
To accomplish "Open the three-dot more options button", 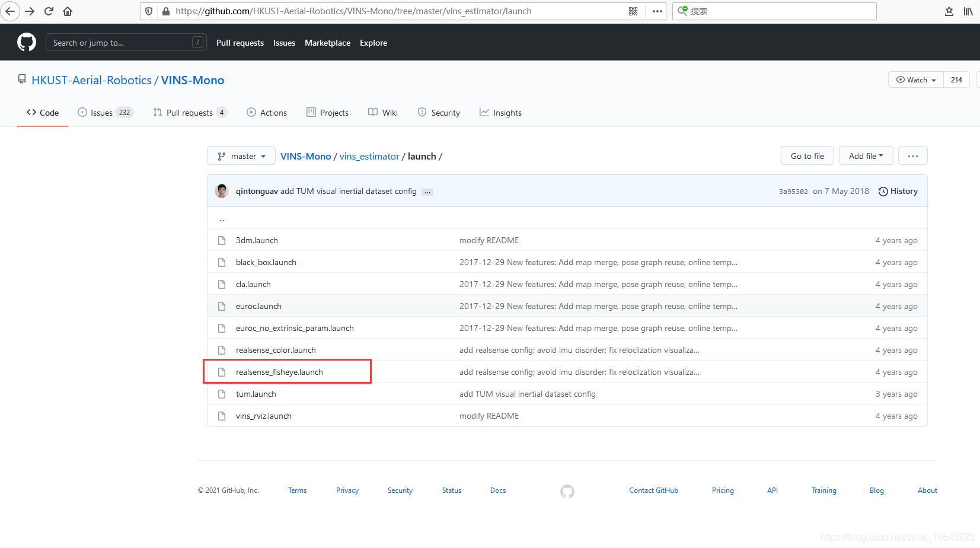I will pos(913,156).
